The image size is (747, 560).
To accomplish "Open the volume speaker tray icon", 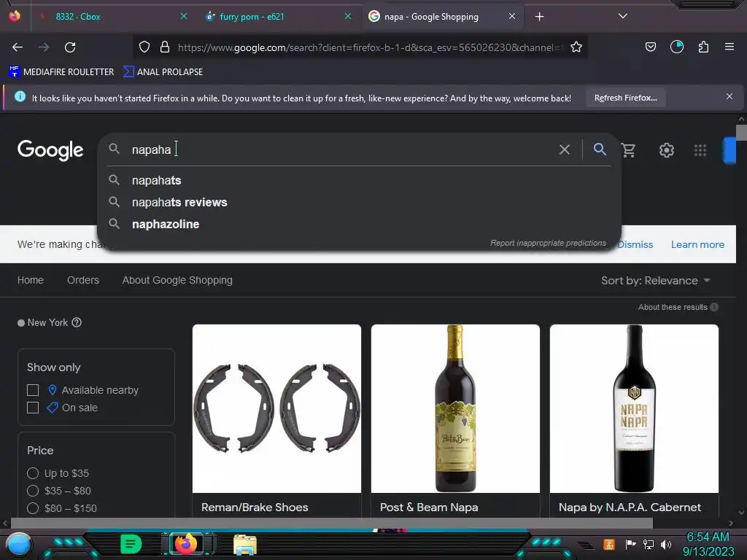I will [x=666, y=544].
